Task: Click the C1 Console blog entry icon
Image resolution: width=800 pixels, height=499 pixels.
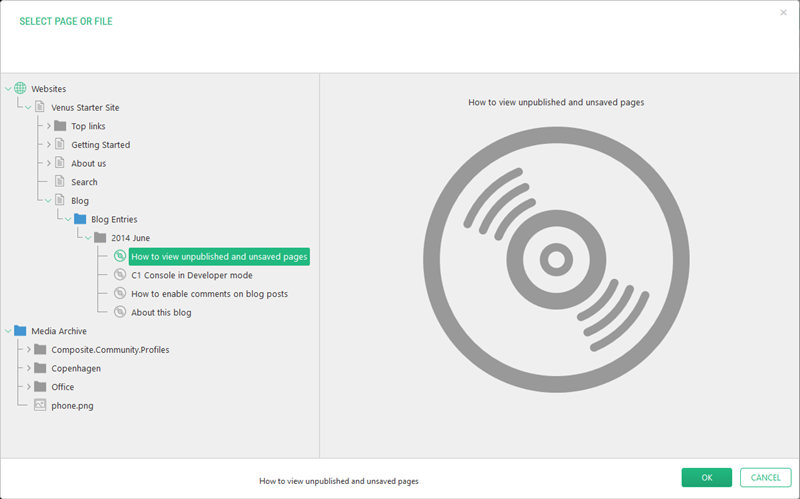Action: click(120, 275)
